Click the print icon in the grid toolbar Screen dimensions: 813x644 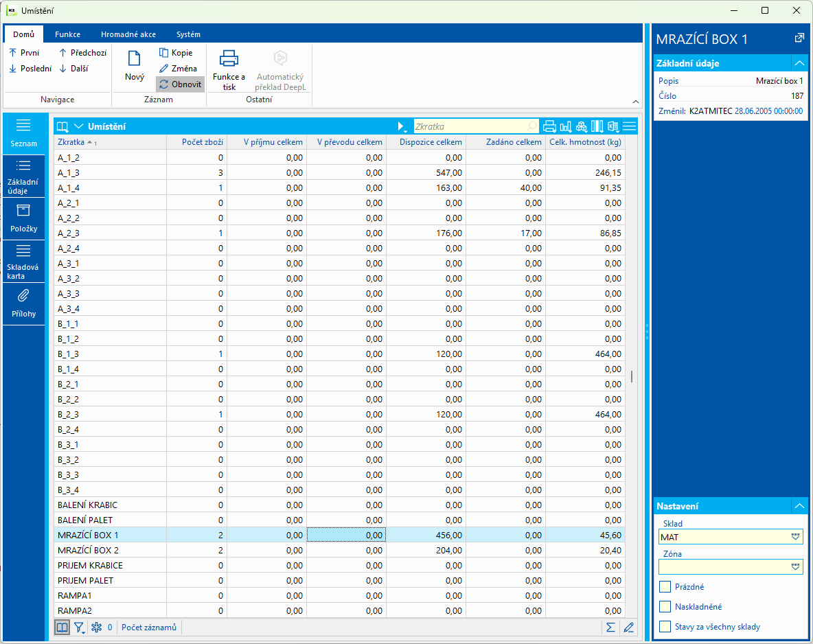click(549, 126)
